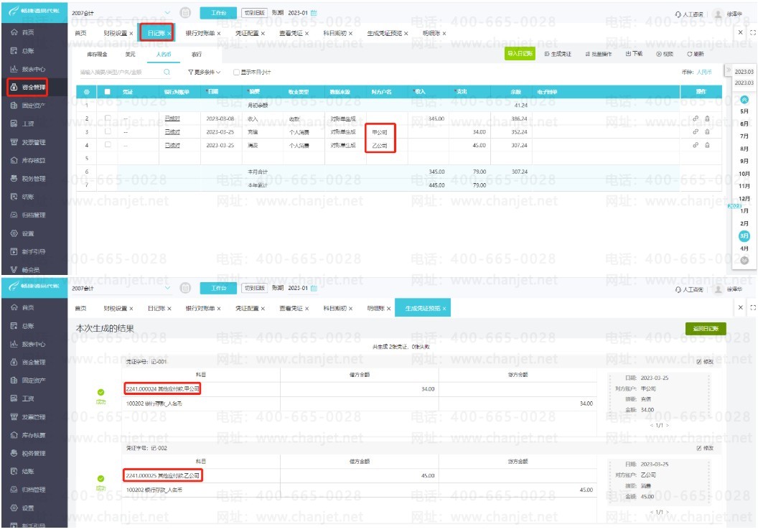Open 发票管理 in the 日记账 window sidebar
This screenshot has width=763, height=532.
click(28, 142)
